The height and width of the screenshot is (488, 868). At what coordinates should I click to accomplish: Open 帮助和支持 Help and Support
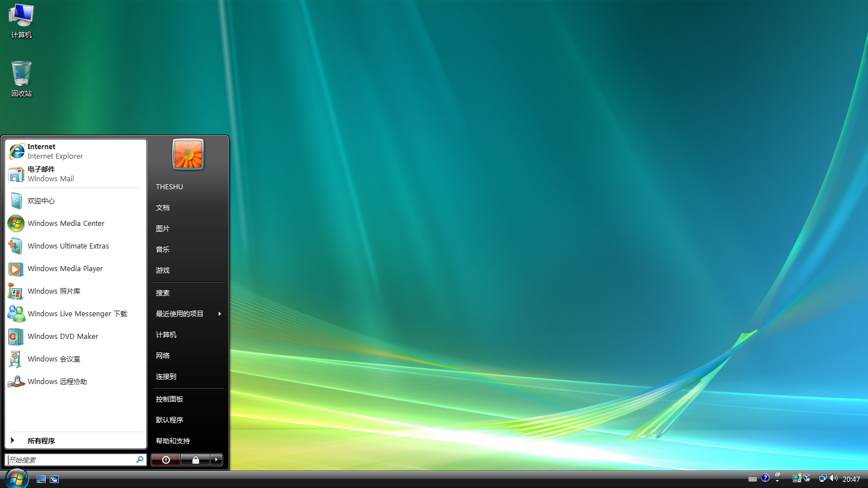(x=188, y=441)
